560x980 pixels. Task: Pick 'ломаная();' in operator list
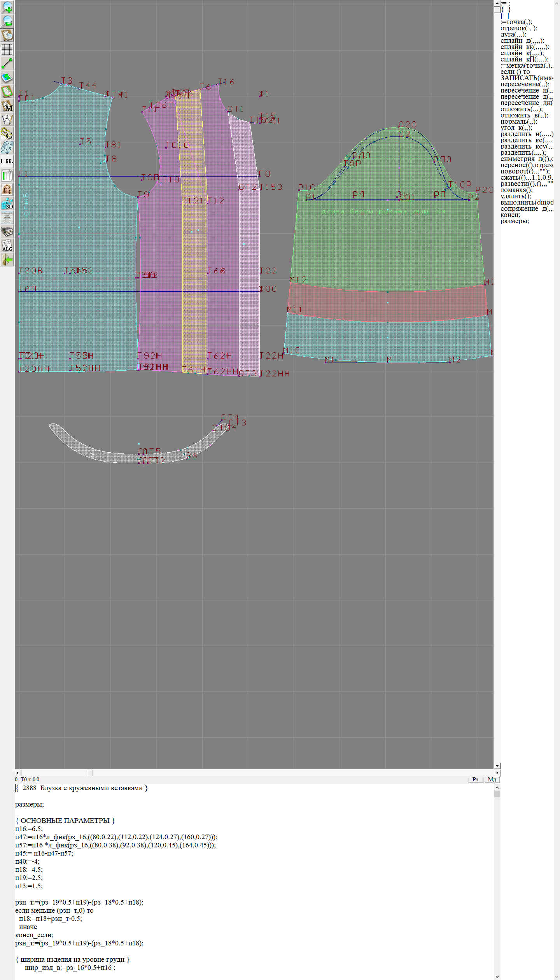516,190
